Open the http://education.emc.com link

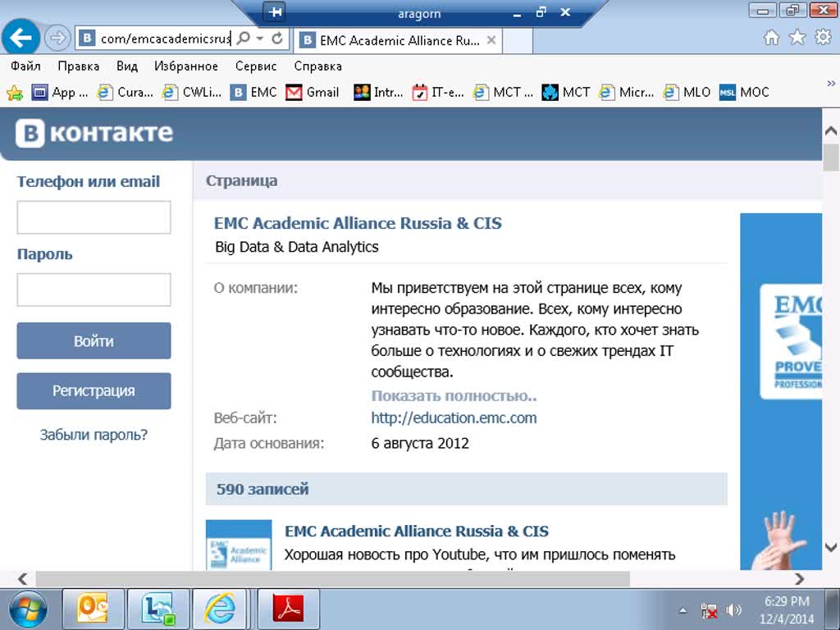click(454, 418)
